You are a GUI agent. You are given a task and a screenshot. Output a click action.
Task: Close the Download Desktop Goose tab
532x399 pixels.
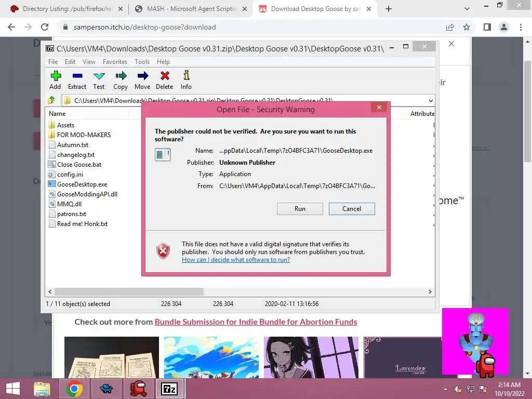tap(369, 9)
